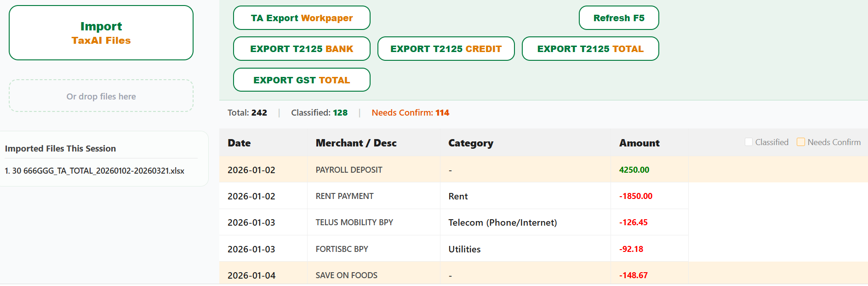Open Telecom (Phone/Internet) category cell
The width and height of the screenshot is (868, 286).
point(503,222)
